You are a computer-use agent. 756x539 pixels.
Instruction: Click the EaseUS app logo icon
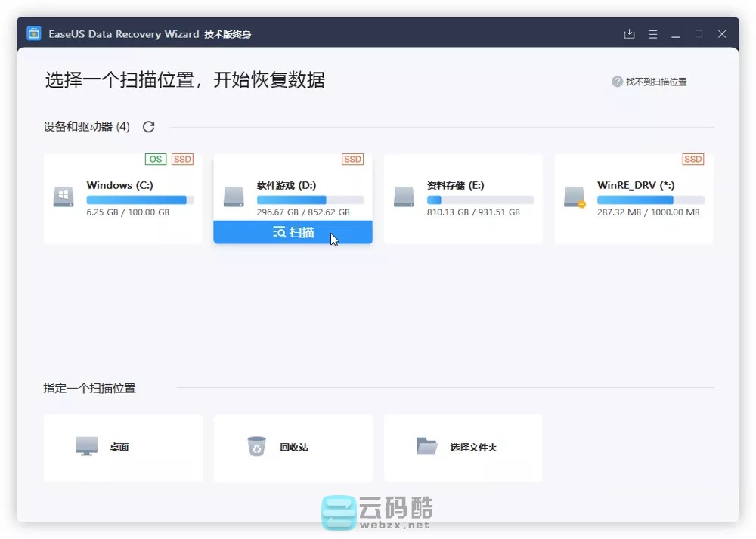coord(34,34)
